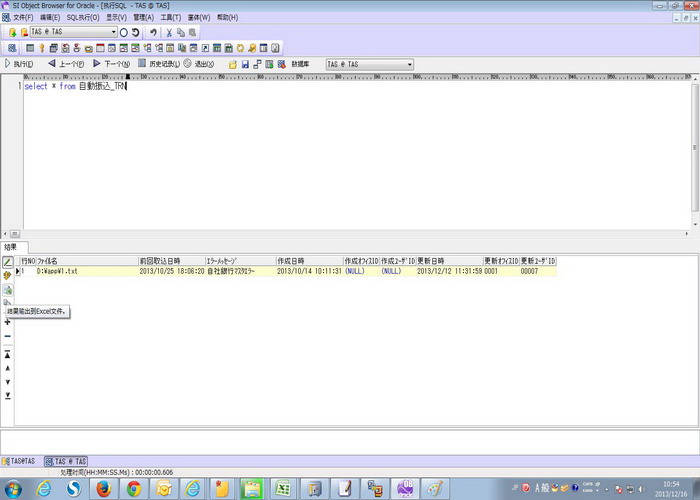Viewport: 700px width, 500px height.
Task: Open the TAS @ TAS connection dropdown in top toolbar
Action: pos(113,32)
